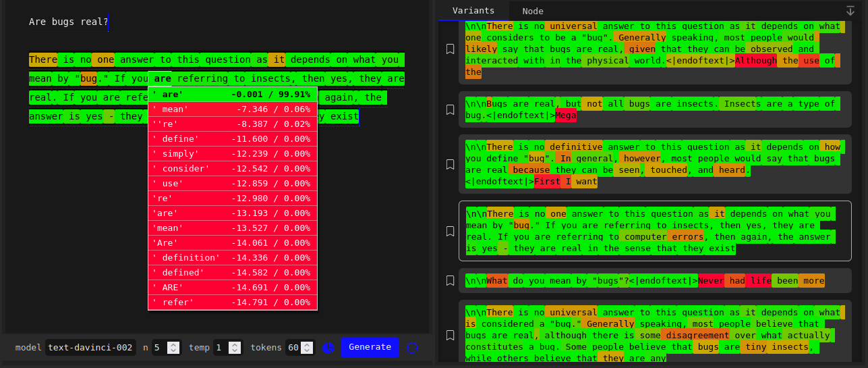Viewport: 868px width, 368px height.
Task: Click the pie chart icon beside Generate
Action: 328,348
